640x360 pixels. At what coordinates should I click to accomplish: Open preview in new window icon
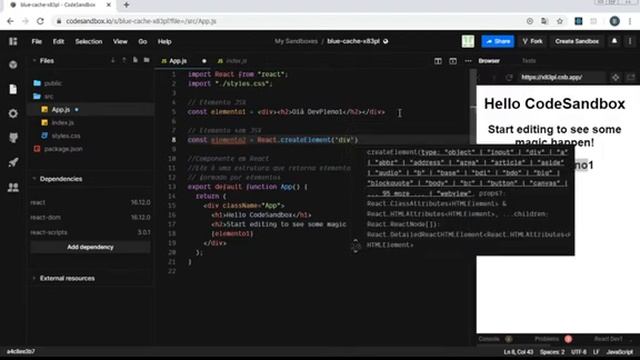tap(631, 77)
